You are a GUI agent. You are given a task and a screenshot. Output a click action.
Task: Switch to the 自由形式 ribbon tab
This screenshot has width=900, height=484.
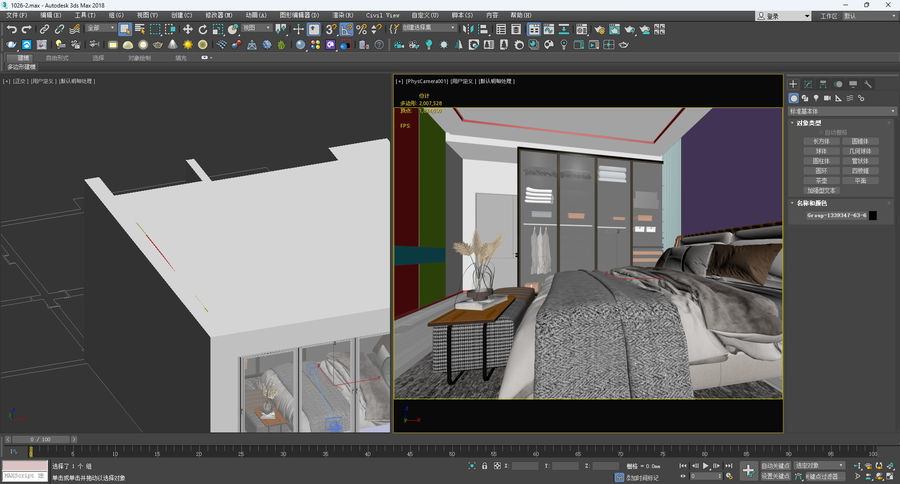click(x=57, y=58)
